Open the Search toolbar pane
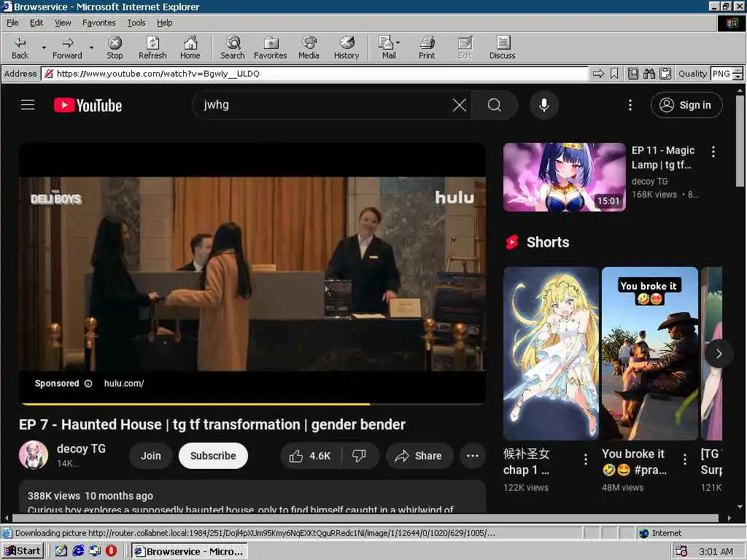Image resolution: width=747 pixels, height=560 pixels. click(233, 47)
